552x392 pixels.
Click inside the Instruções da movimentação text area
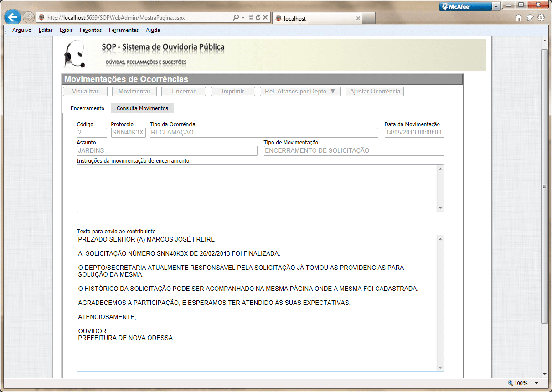(257, 188)
